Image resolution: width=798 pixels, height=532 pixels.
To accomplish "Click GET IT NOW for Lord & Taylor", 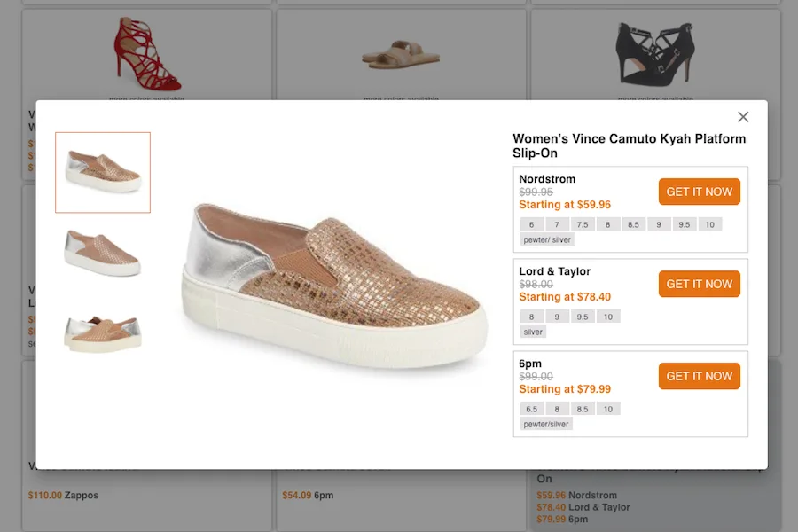I will pyautogui.click(x=699, y=284).
